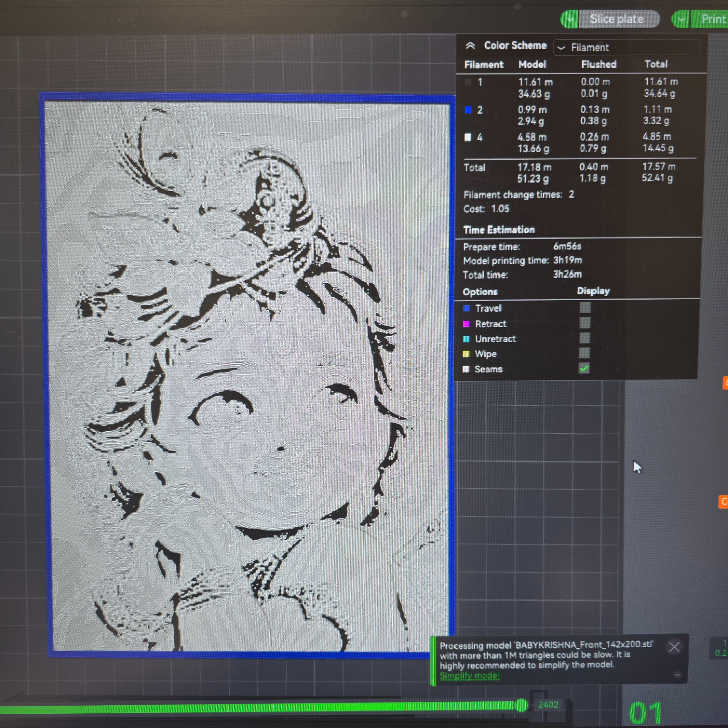Click the blue swatch of filament 2
Screen dimensions: 728x728
pyautogui.click(x=468, y=110)
